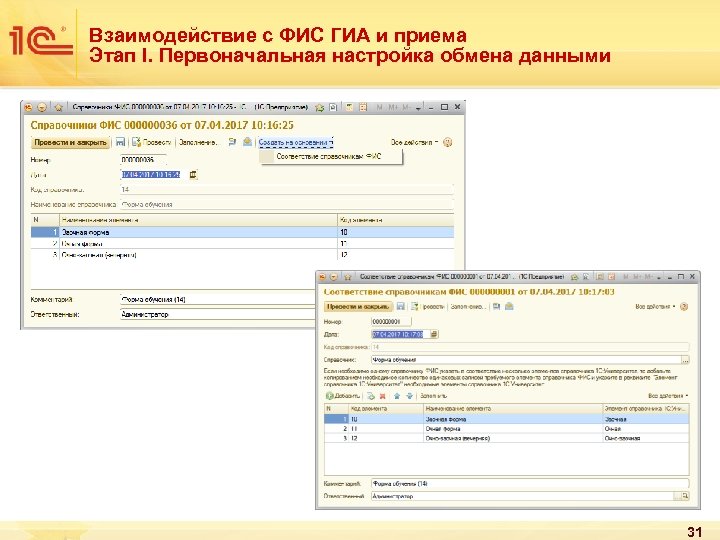Expand Все действия in Соответствие справочникам top toolbar
720x540 pixels.
click(655, 306)
